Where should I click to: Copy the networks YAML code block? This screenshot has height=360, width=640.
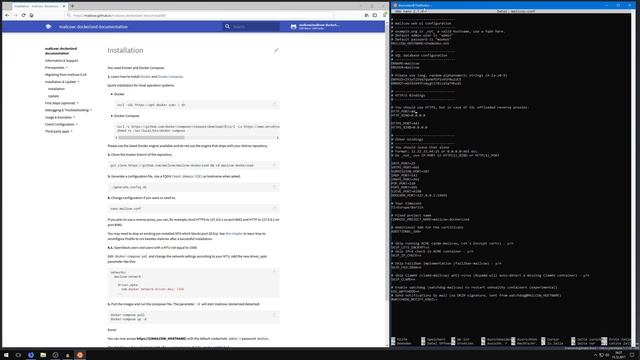point(275,272)
